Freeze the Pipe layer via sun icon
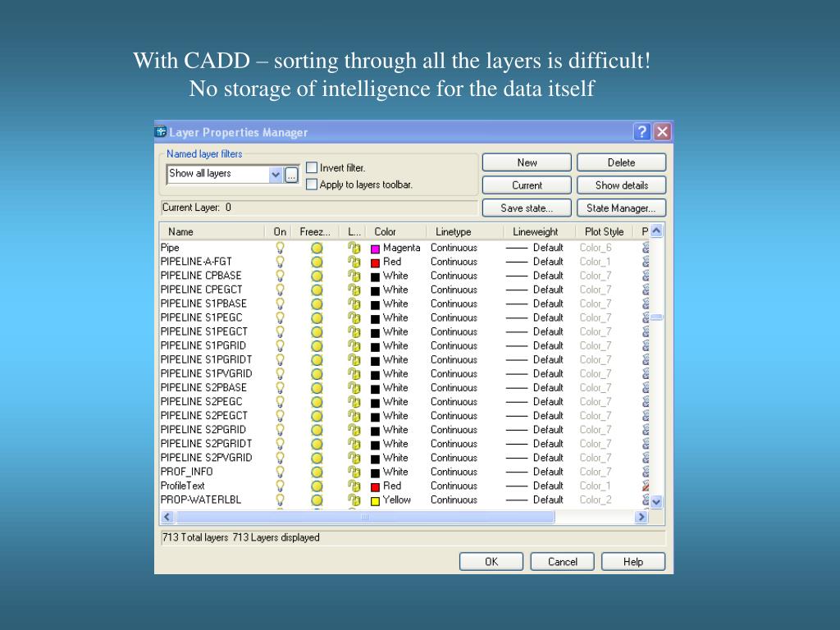Viewport: 840px width, 630px height. [317, 248]
